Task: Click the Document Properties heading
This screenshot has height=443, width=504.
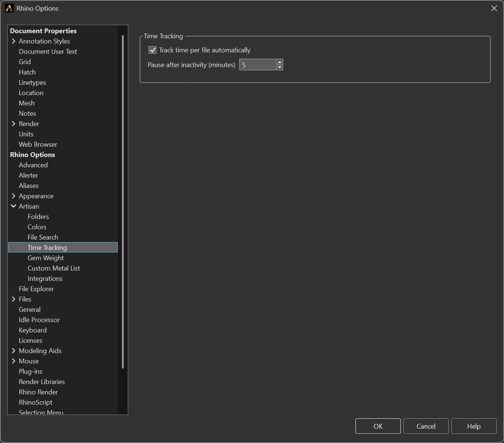Action: 43,31
